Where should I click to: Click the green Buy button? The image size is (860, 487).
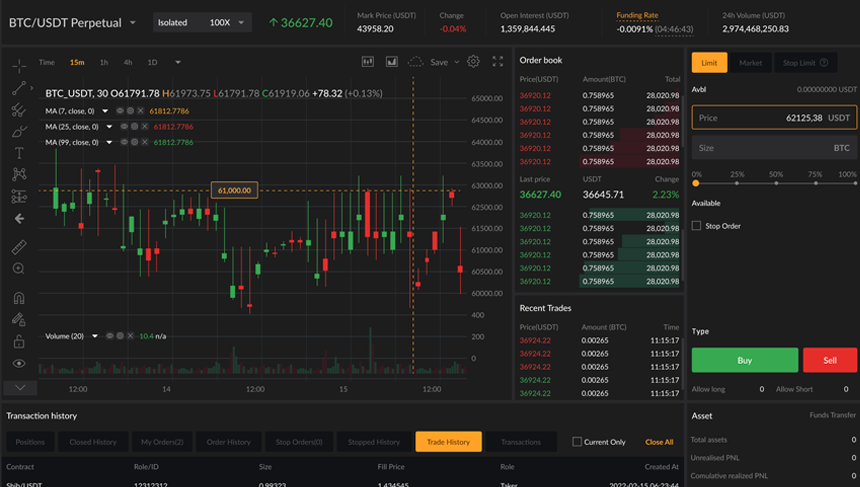point(744,360)
